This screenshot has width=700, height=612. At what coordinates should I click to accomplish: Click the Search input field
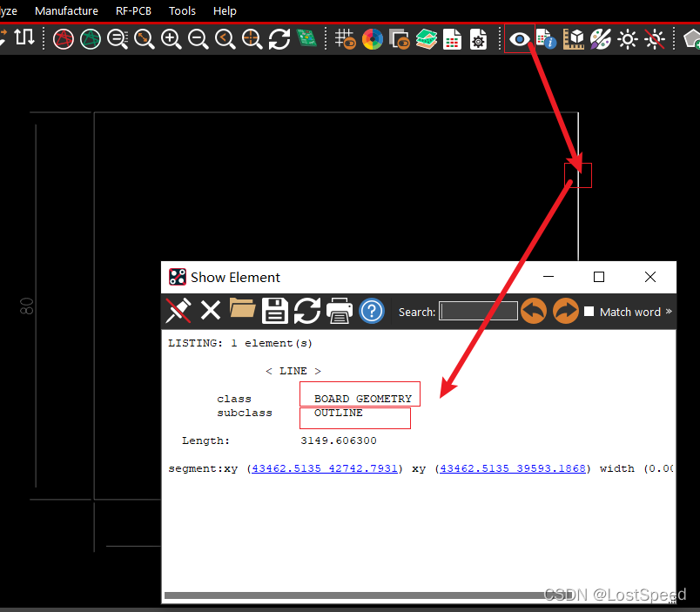tap(479, 312)
